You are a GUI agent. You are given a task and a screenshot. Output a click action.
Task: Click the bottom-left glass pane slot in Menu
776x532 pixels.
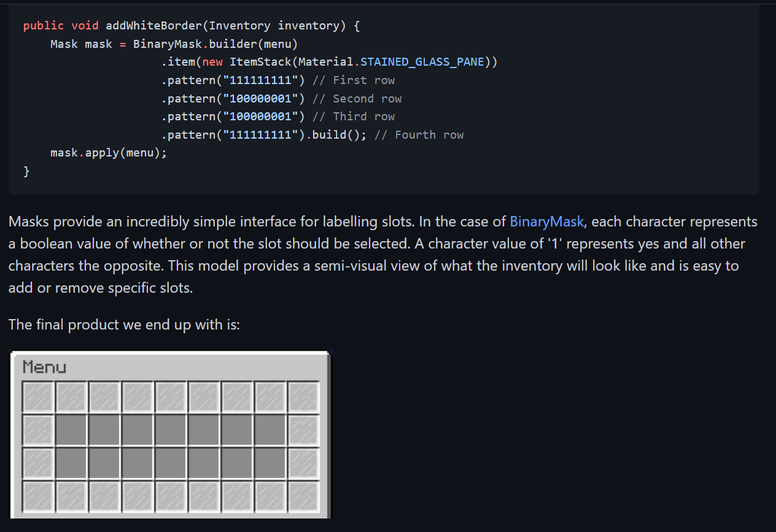38,496
